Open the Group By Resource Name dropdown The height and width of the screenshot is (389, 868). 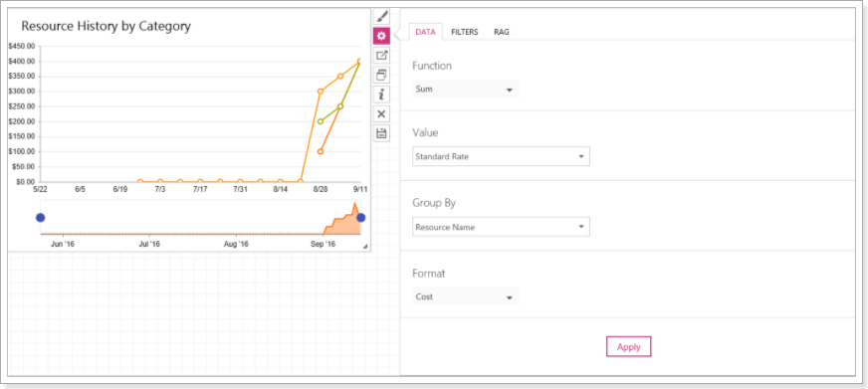(501, 227)
